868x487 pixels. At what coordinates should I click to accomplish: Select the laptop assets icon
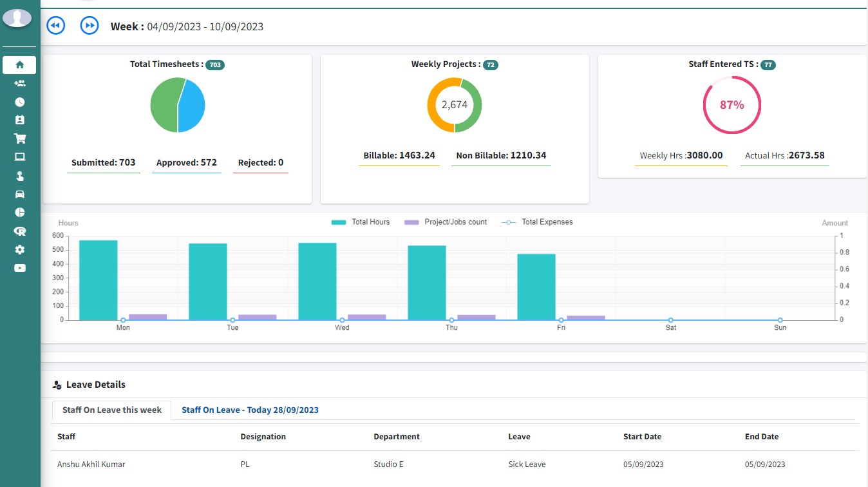click(19, 157)
